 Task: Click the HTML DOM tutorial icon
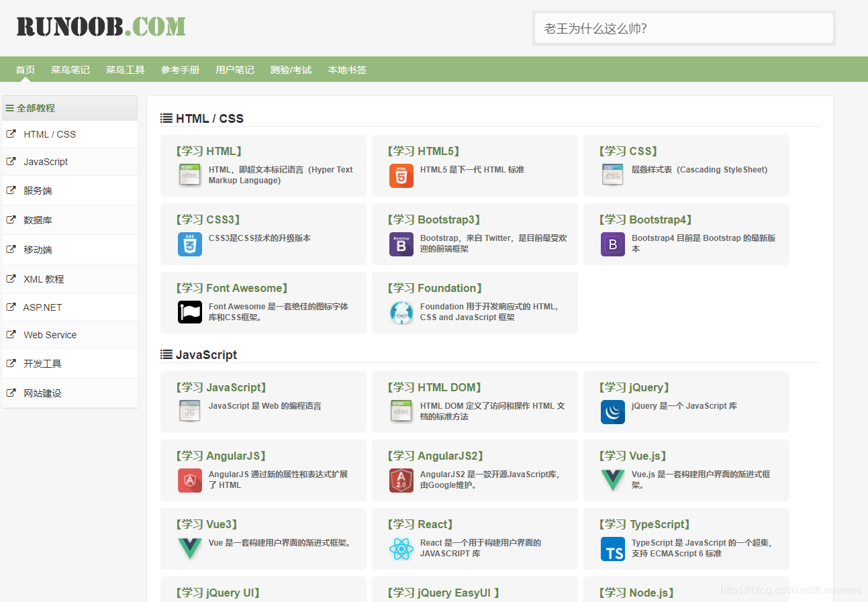401,411
